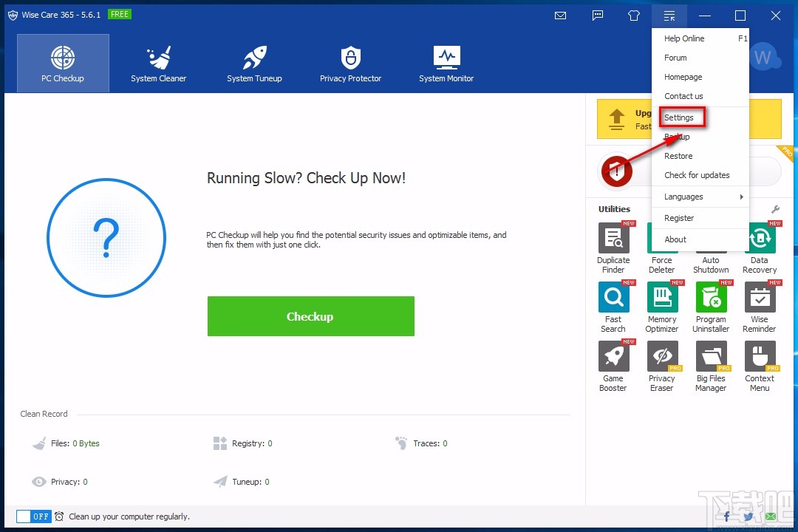Collapse the main menu dropdown button
The image size is (798, 532).
[x=669, y=16]
